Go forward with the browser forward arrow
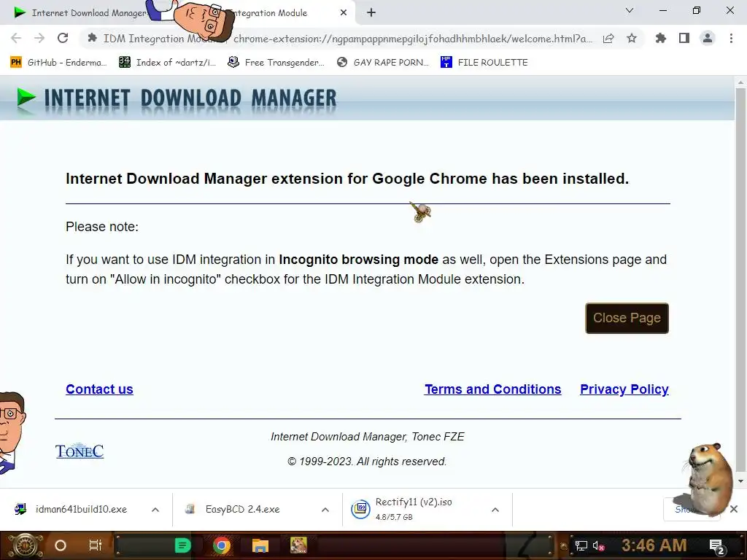Screen dimensions: 747x560 (39, 38)
